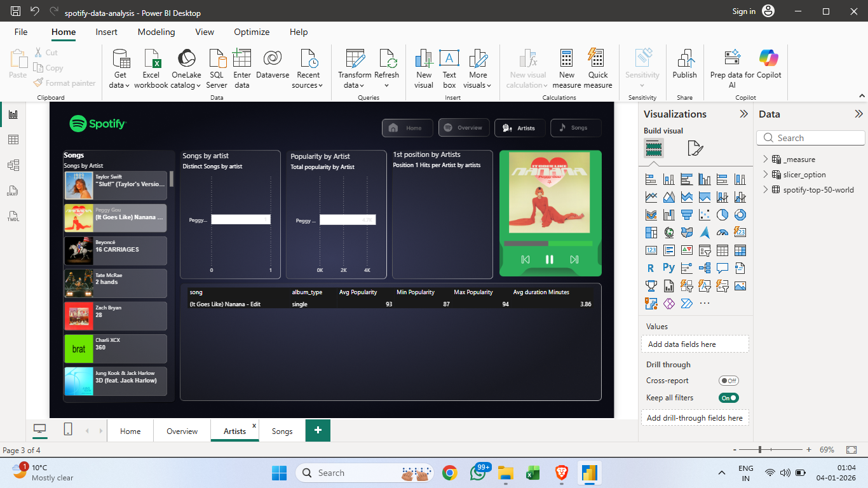Click the Data pane search field
Screen dimensions: 868x488
(x=811, y=138)
